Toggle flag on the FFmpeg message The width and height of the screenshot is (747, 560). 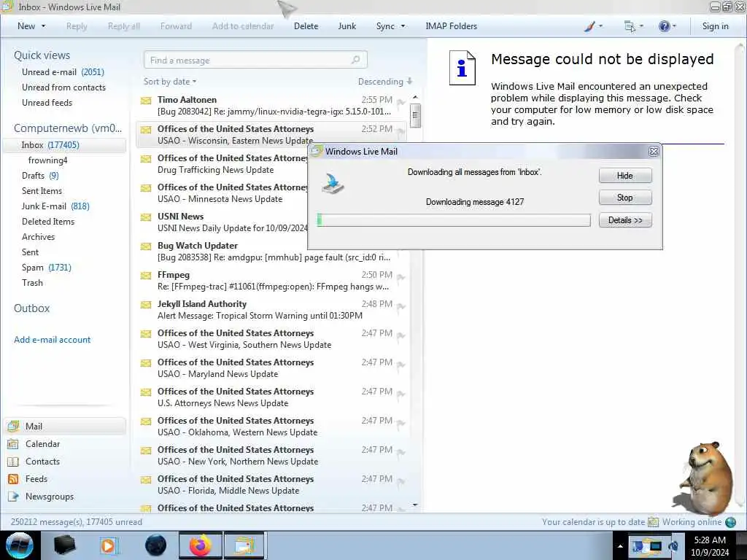pos(401,277)
